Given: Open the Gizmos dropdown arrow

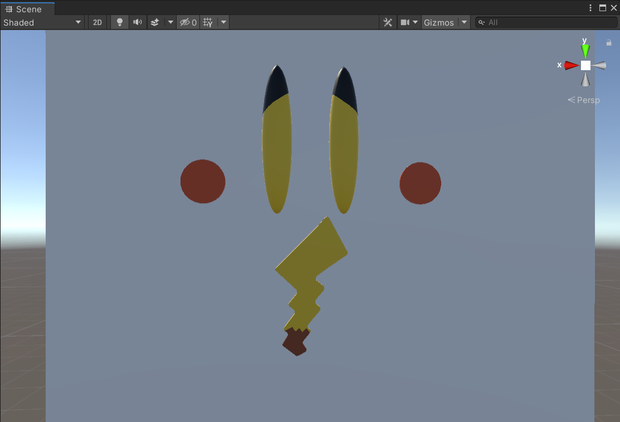Looking at the screenshot, I should [464, 23].
